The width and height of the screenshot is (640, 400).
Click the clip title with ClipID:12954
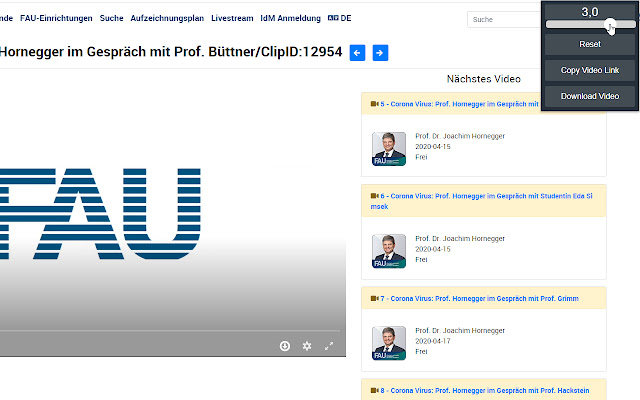click(171, 52)
